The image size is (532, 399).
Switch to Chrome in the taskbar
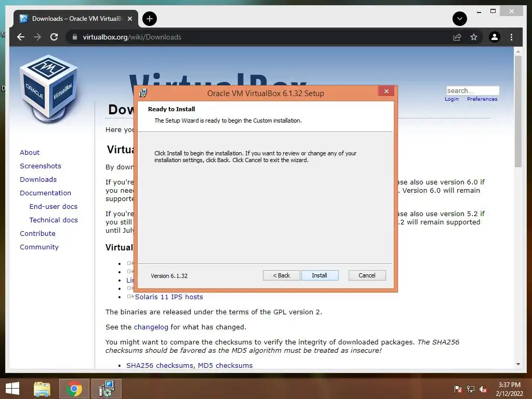point(74,389)
